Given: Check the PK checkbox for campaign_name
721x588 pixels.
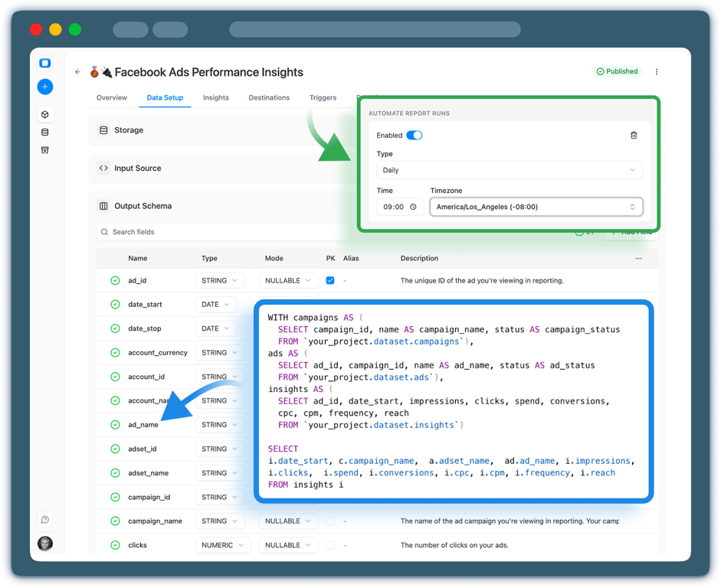Looking at the screenshot, I should (330, 521).
